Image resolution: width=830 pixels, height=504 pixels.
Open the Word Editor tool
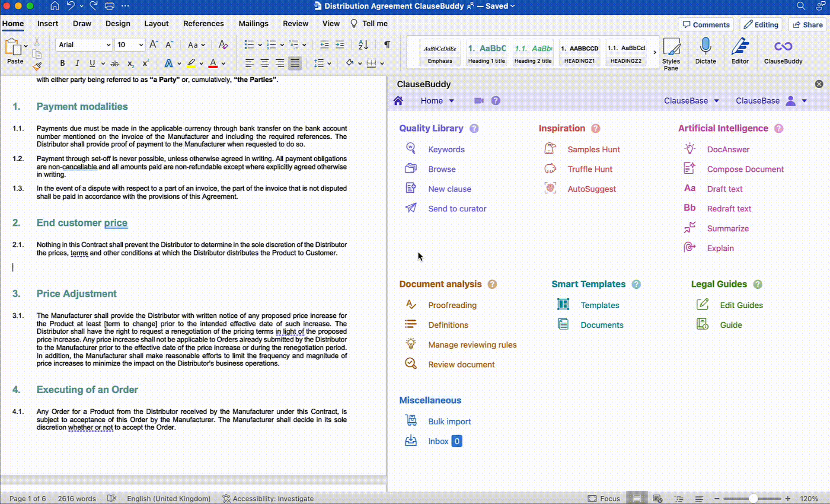pos(740,52)
